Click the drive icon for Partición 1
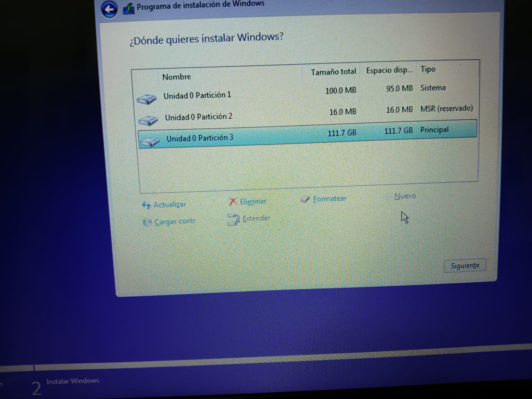532x399 pixels. (147, 99)
